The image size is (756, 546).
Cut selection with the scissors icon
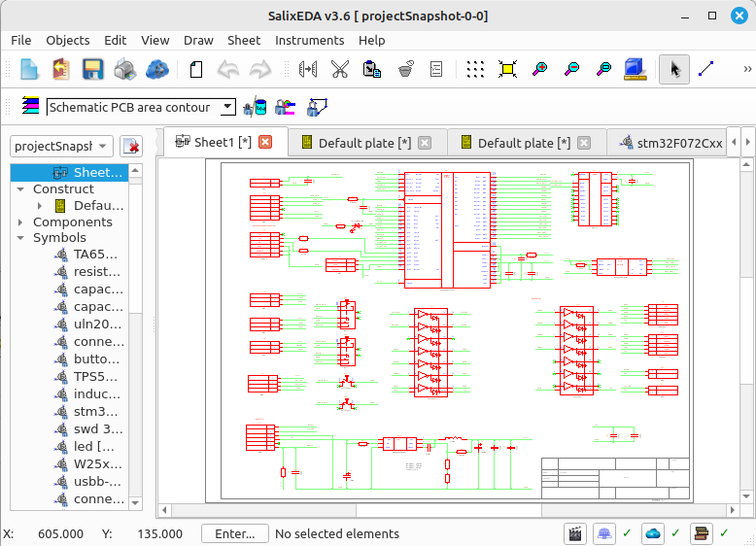(x=340, y=69)
